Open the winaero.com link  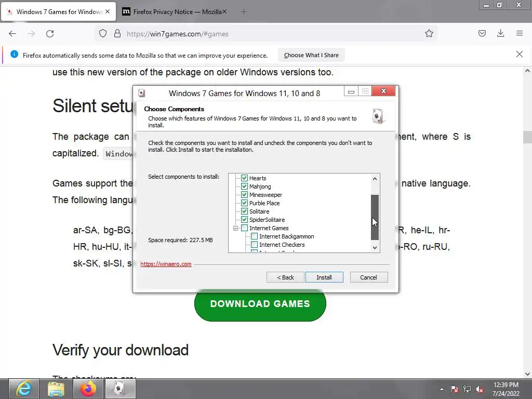click(166, 264)
